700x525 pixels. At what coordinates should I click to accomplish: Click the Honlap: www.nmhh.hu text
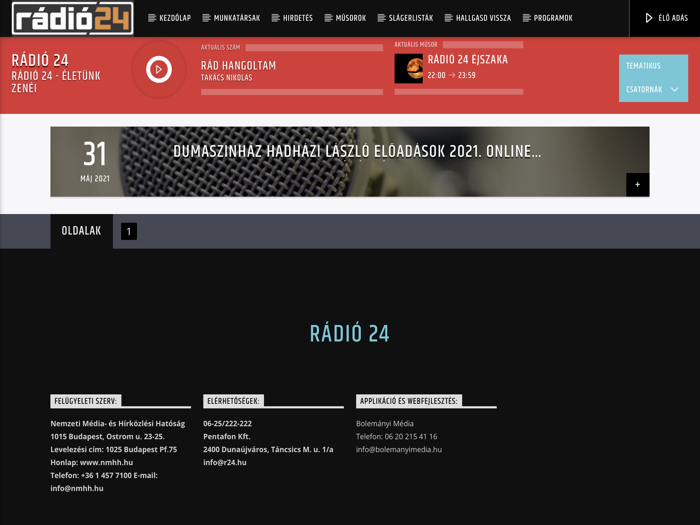tap(92, 462)
